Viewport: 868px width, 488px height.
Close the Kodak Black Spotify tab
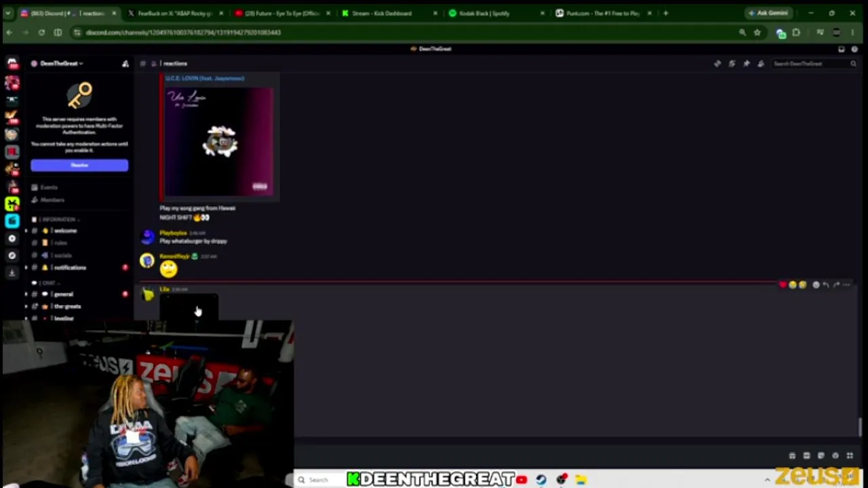coord(542,14)
